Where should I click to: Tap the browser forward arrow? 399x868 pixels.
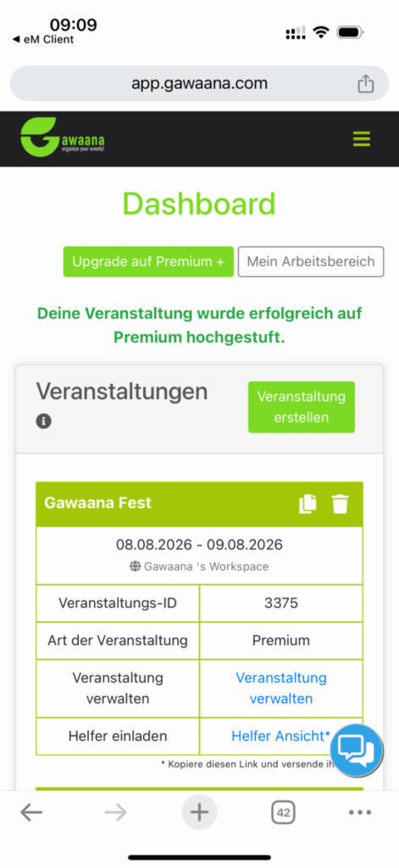(116, 813)
